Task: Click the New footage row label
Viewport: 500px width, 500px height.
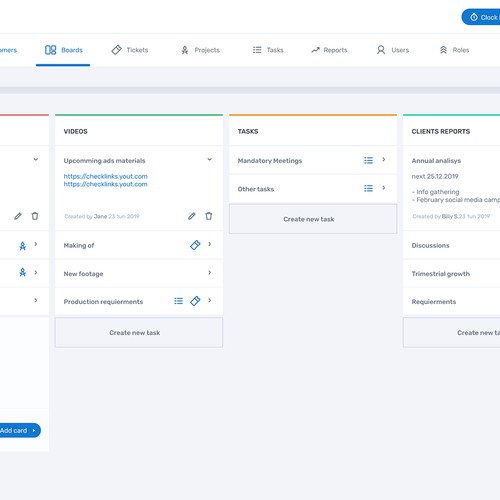Action: [83, 274]
